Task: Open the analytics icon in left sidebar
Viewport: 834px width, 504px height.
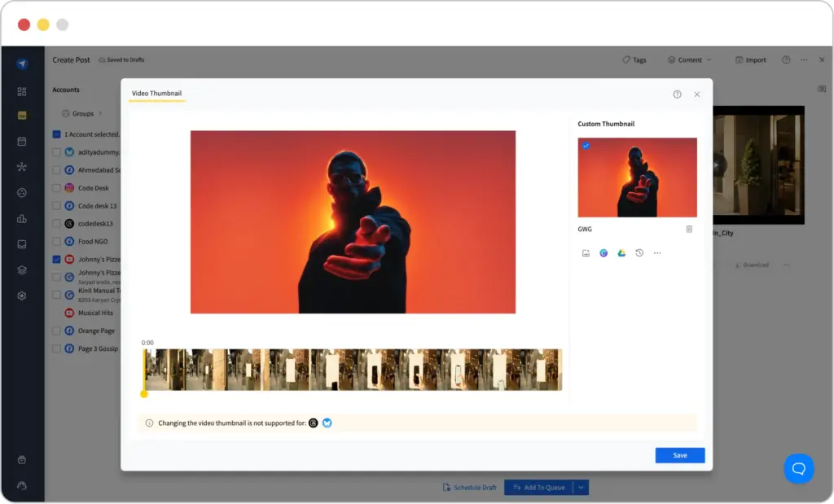Action: click(22, 218)
